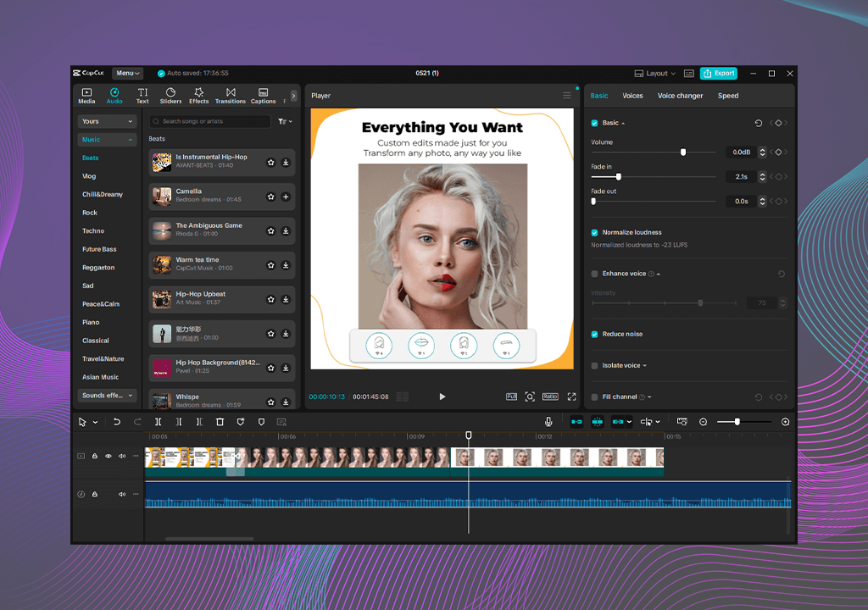Click the record voiceover microphone
Image resolution: width=868 pixels, height=610 pixels.
tap(548, 422)
